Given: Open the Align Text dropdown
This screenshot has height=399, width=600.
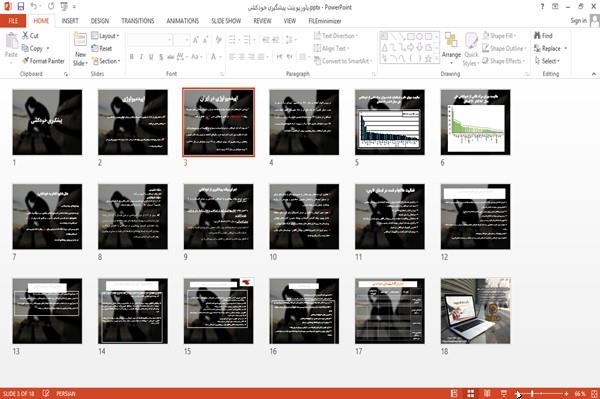Looking at the screenshot, I should [331, 48].
